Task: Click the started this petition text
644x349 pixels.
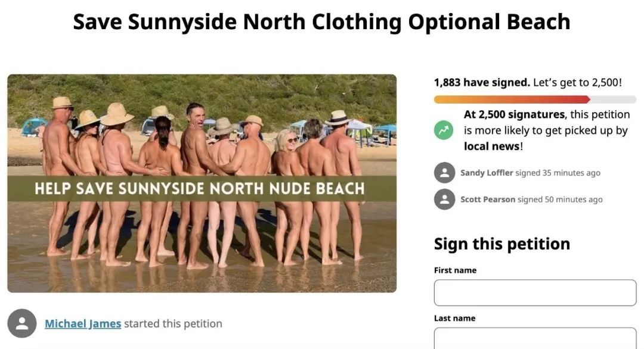Action: coord(173,323)
